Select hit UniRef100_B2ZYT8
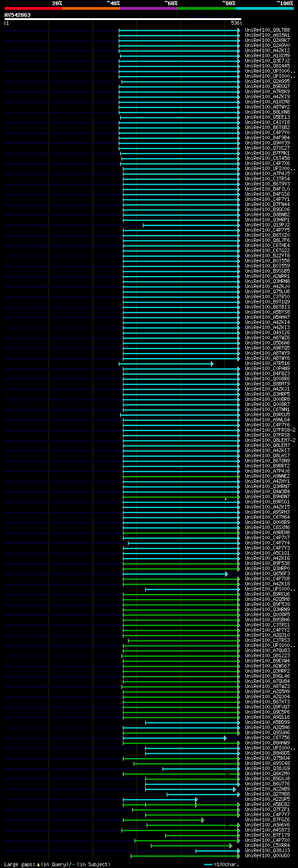298x868 pixels. [x=267, y=256]
